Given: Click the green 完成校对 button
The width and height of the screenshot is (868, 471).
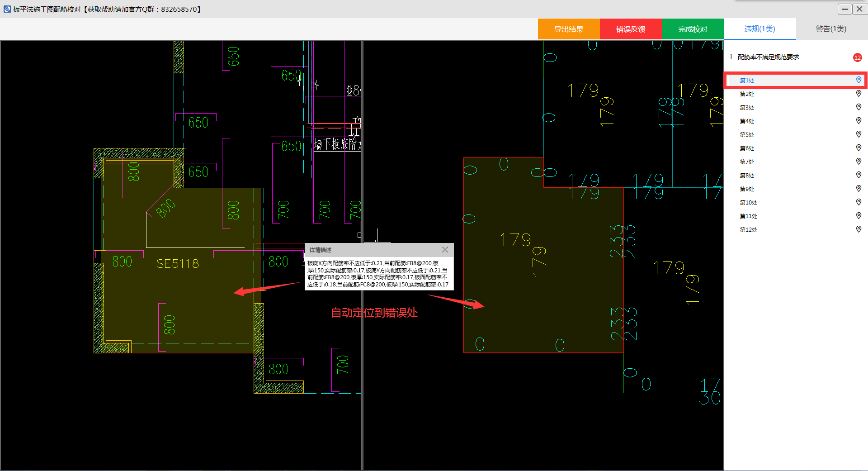Looking at the screenshot, I should 692,29.
